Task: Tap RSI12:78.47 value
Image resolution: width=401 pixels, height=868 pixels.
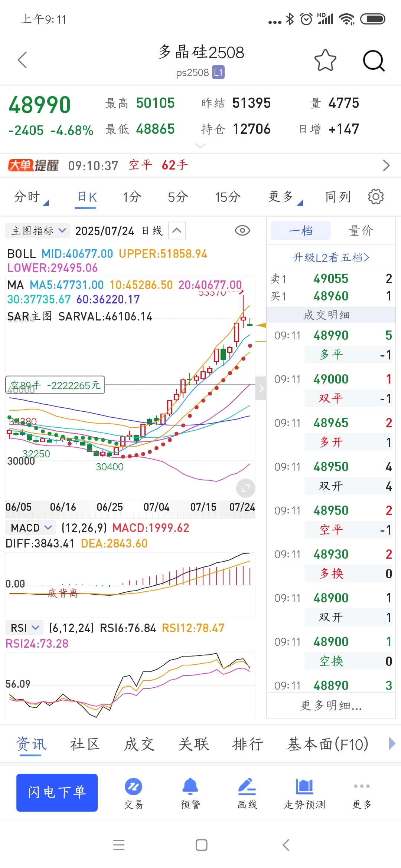Action: pos(193,628)
